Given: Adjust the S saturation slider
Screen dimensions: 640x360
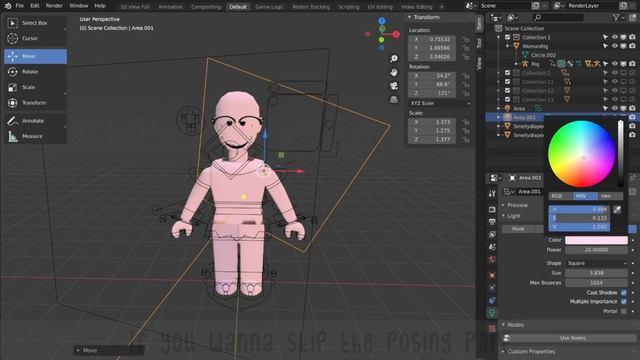Looking at the screenshot, I should click(579, 218).
